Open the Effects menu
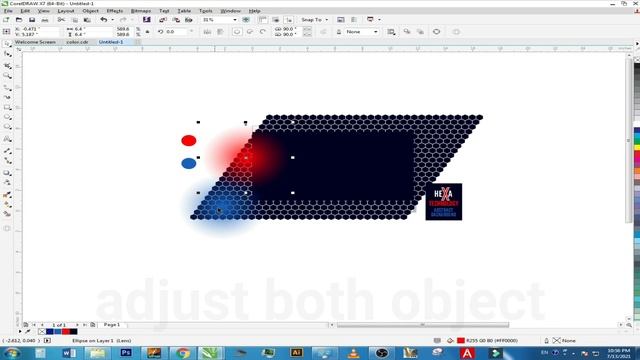This screenshot has height=360, width=640. tap(115, 11)
